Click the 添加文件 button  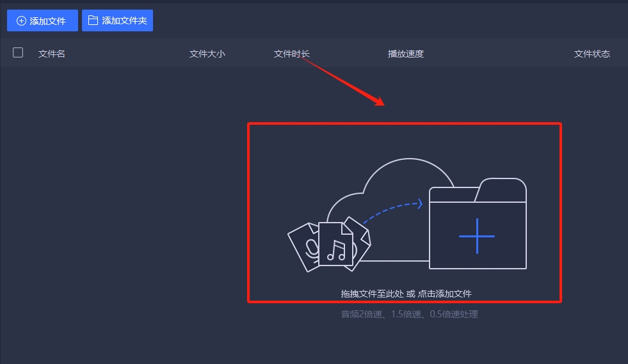pos(42,21)
